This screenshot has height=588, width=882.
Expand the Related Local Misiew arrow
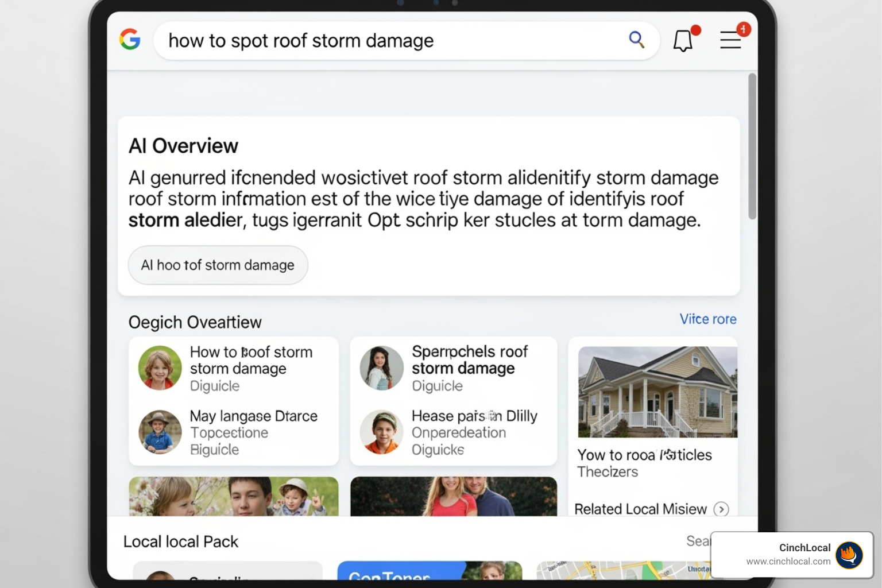coord(721,509)
